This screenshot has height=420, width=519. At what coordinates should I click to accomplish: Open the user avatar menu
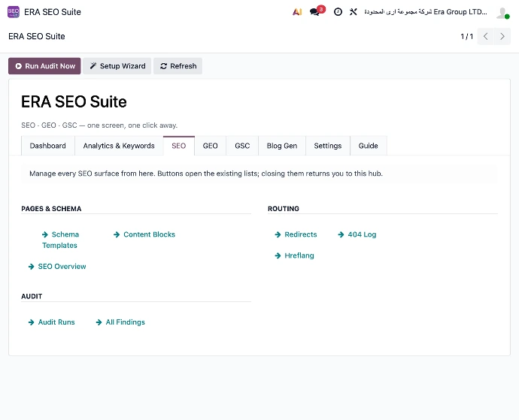click(502, 13)
